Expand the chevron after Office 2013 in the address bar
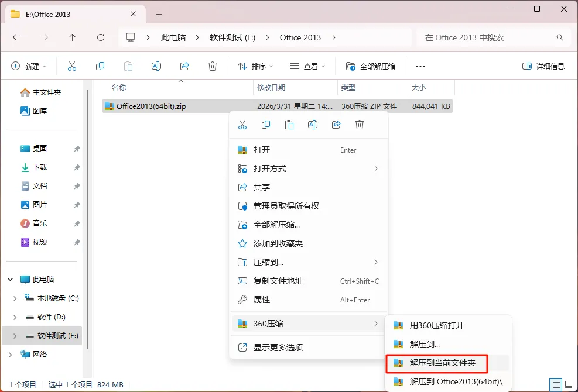This screenshot has height=392, width=578. [x=334, y=37]
